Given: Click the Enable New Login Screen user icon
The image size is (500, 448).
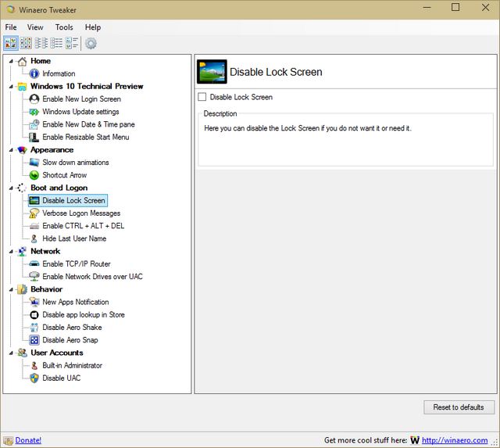Looking at the screenshot, I should [34, 99].
